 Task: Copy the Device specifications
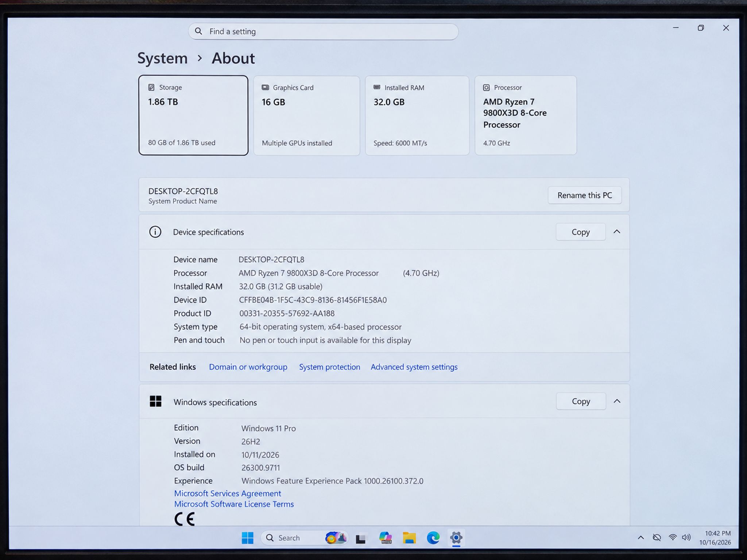[581, 232]
